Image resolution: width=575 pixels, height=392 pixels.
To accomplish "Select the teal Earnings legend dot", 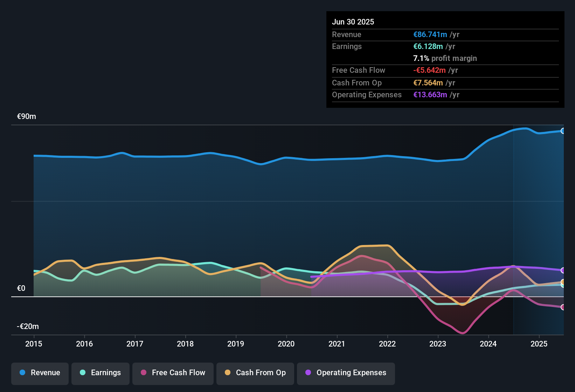I will pyautogui.click(x=83, y=373).
